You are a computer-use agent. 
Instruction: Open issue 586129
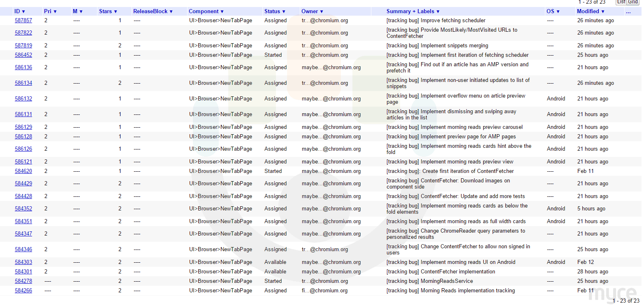tap(23, 127)
